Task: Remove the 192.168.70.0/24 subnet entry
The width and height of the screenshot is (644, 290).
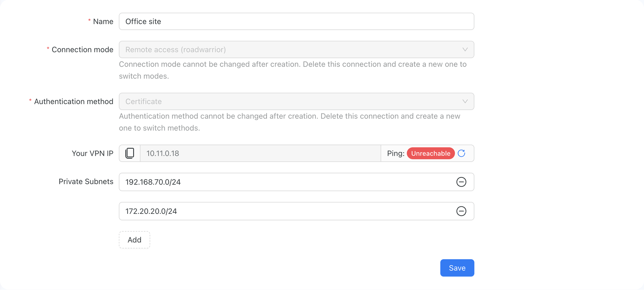Action: (x=461, y=182)
